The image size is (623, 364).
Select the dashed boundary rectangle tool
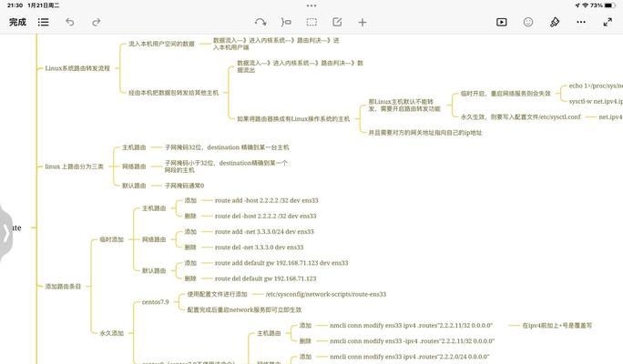click(311, 22)
